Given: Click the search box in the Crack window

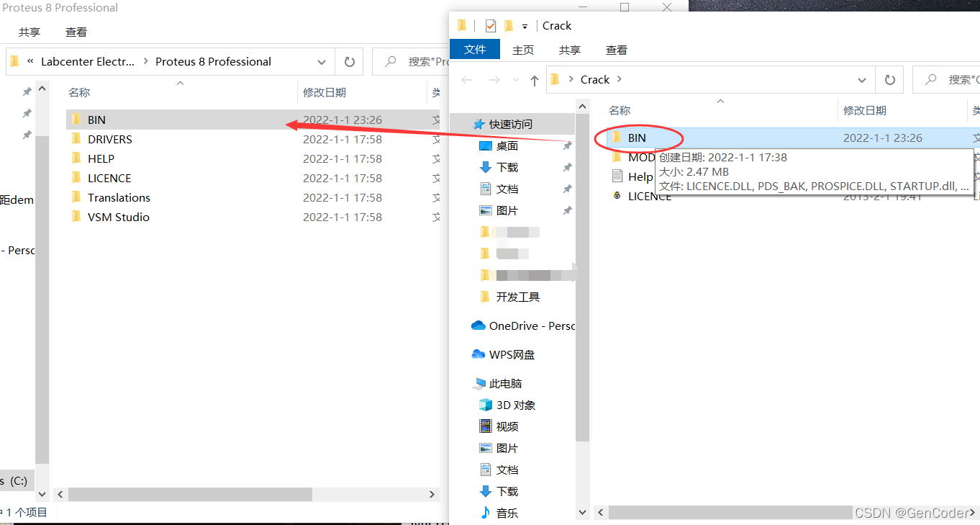Looking at the screenshot, I should pyautogui.click(x=947, y=80).
